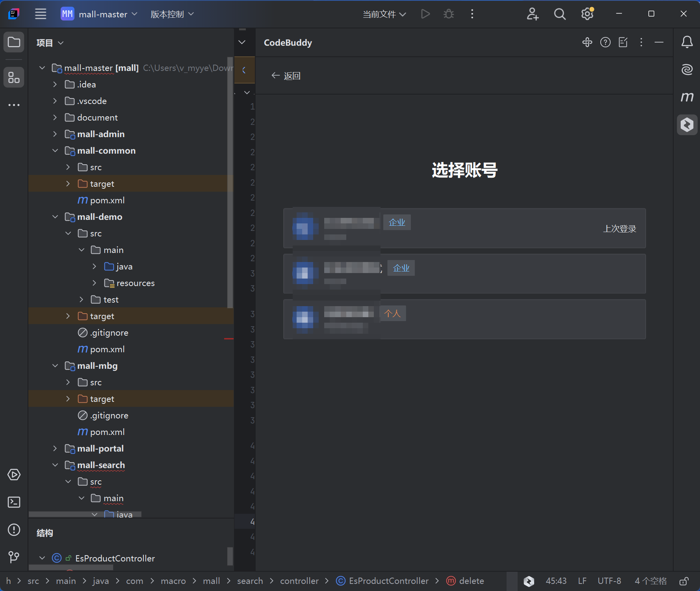Run the current file configuration
Viewport: 700px width, 591px height.
click(425, 14)
